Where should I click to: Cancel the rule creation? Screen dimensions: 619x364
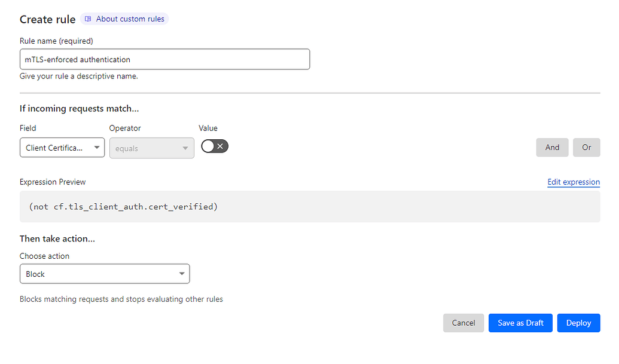(463, 323)
